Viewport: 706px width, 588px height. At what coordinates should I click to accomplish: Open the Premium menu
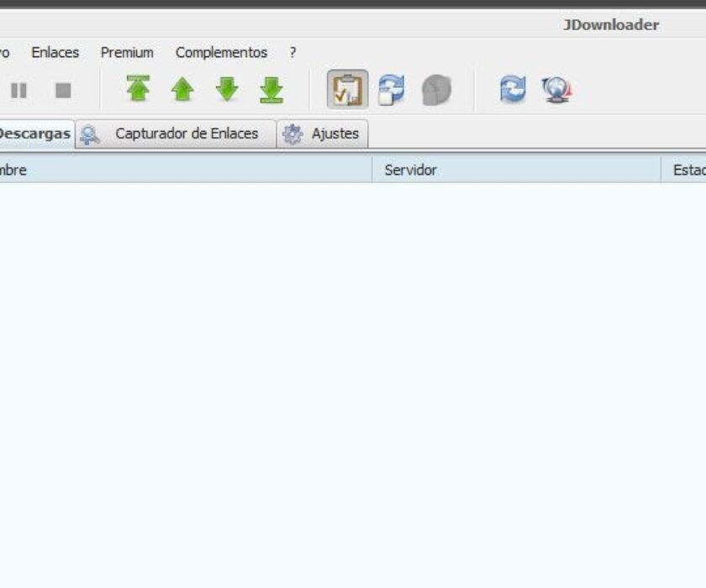127,53
